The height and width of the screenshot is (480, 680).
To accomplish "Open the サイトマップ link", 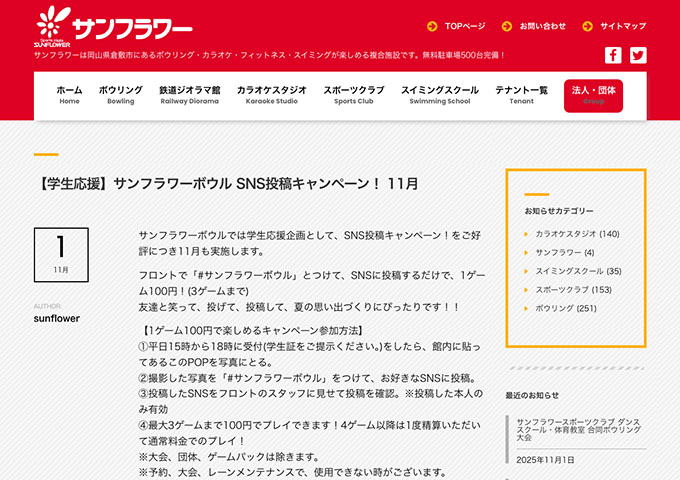I will (x=623, y=26).
